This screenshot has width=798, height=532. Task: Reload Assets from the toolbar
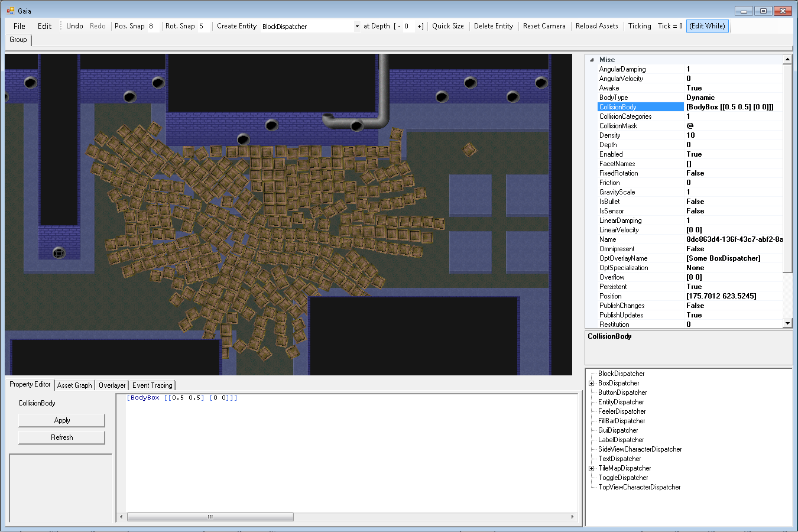point(596,26)
